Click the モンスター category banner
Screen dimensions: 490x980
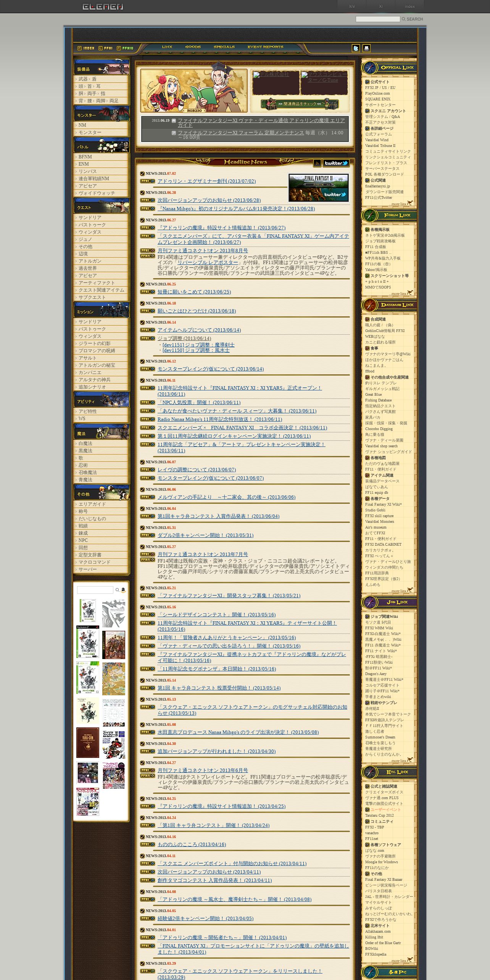point(102,113)
